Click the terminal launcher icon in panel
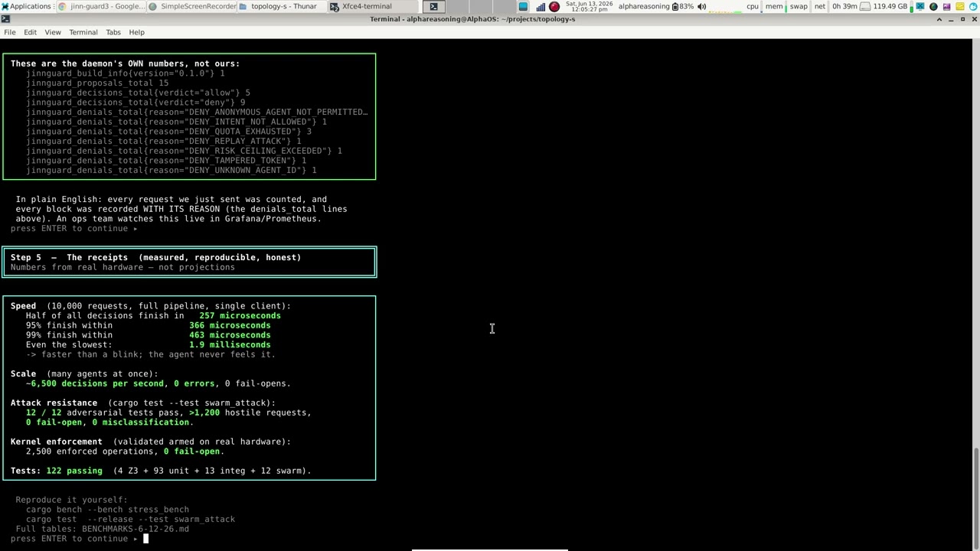 433,6
